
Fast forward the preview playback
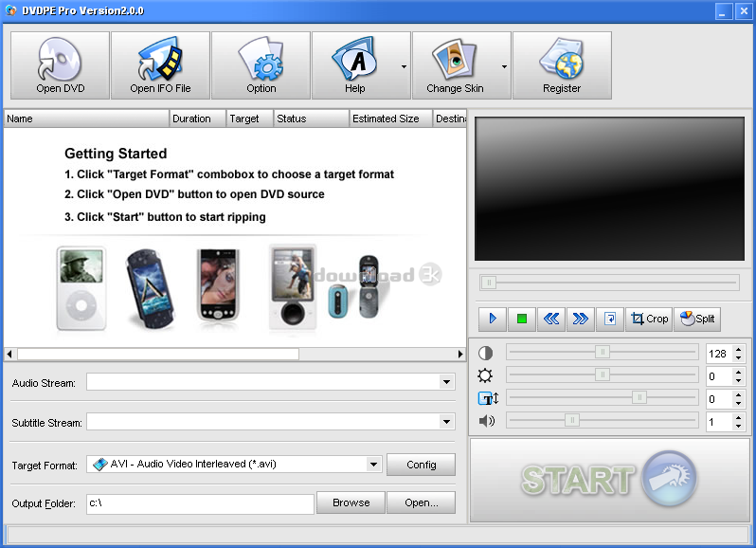pyautogui.click(x=581, y=319)
